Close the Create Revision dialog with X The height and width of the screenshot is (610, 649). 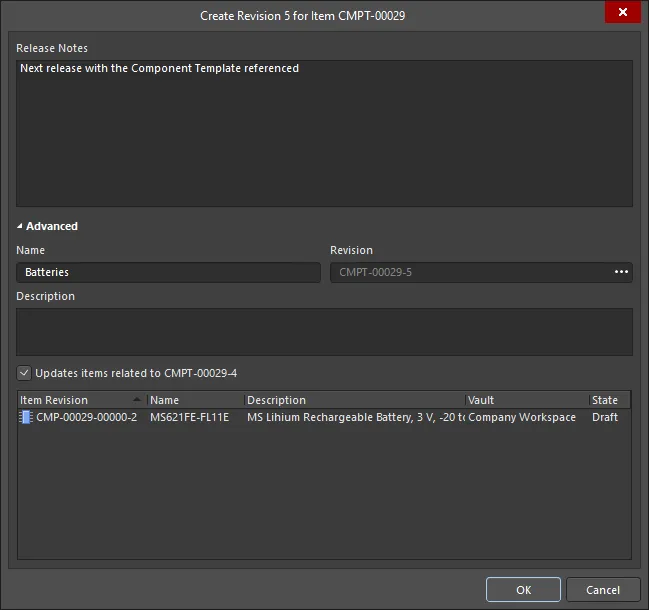tap(623, 13)
